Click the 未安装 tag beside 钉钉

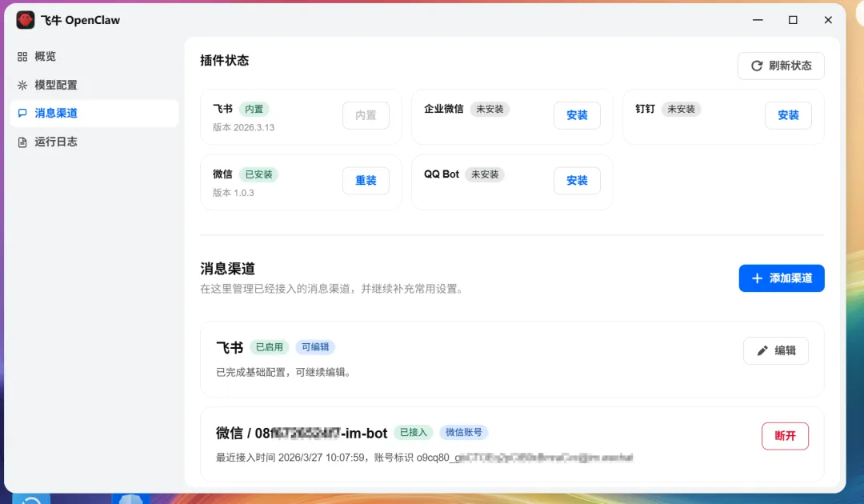681,109
